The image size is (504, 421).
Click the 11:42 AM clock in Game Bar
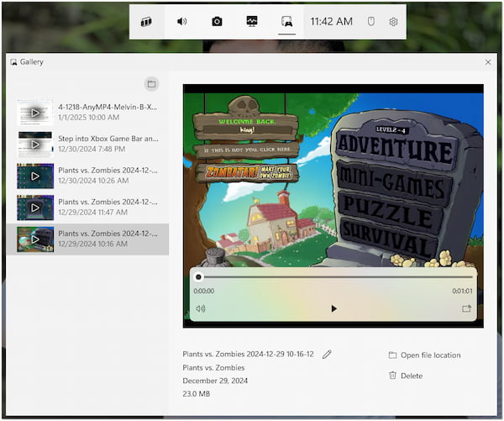pos(332,22)
